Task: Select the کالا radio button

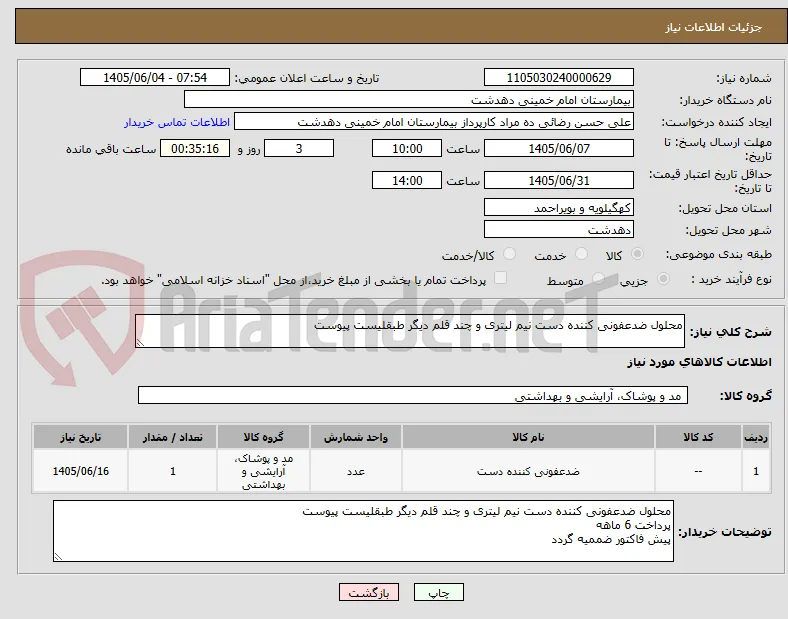Action: (x=637, y=254)
